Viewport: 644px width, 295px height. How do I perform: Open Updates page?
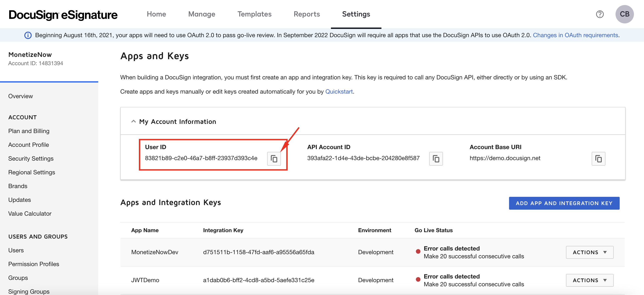20,200
